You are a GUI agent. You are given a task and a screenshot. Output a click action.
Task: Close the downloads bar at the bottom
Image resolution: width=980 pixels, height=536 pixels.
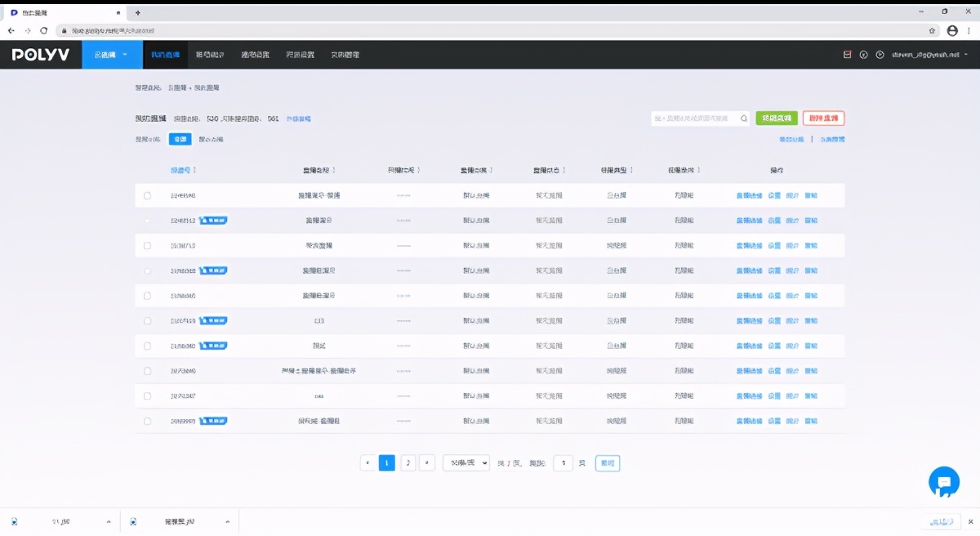[967, 521]
